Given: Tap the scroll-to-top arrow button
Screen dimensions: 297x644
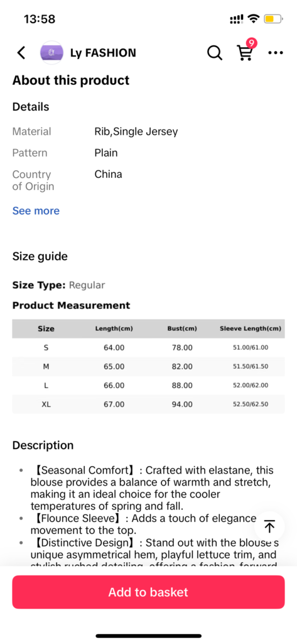Looking at the screenshot, I should click(269, 526).
